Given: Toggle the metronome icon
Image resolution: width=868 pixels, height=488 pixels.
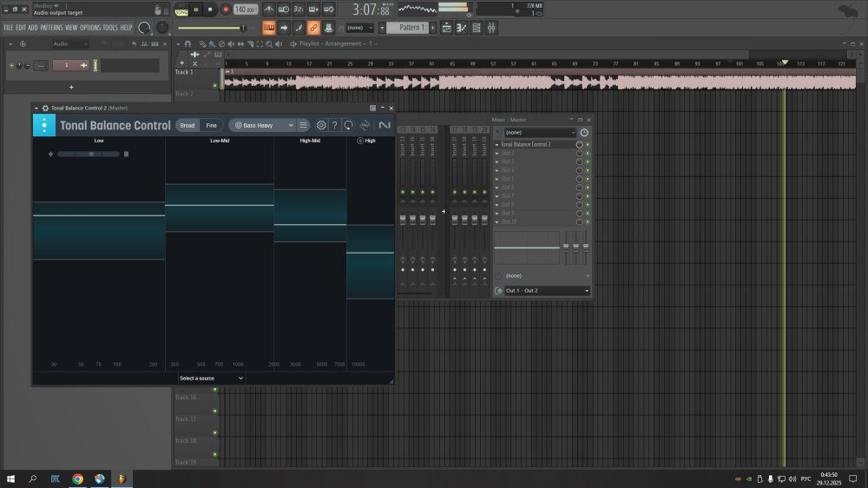Looking at the screenshot, I should pyautogui.click(x=268, y=10).
